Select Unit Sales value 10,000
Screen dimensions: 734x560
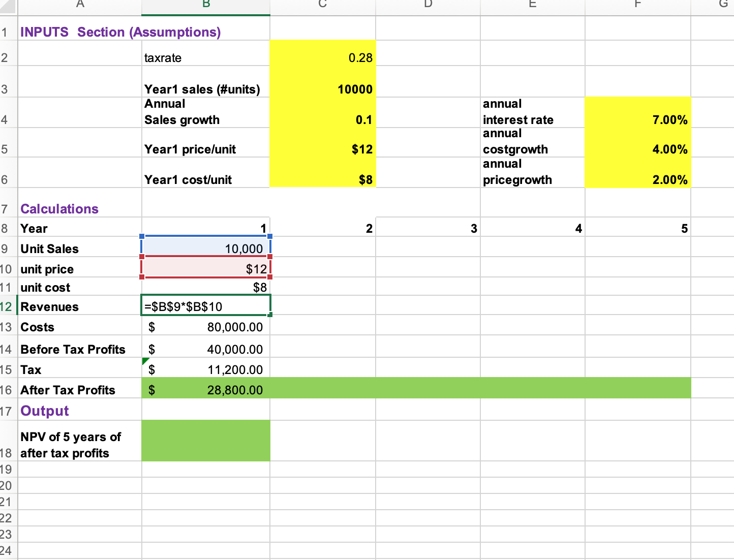[x=206, y=247]
